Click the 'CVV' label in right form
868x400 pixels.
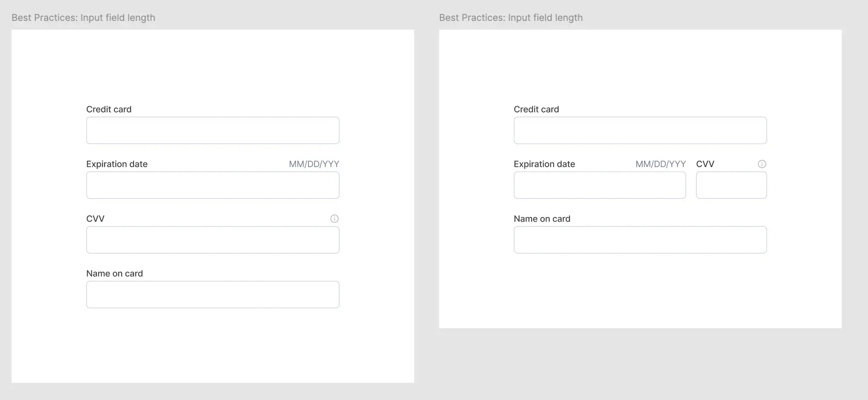(705, 164)
